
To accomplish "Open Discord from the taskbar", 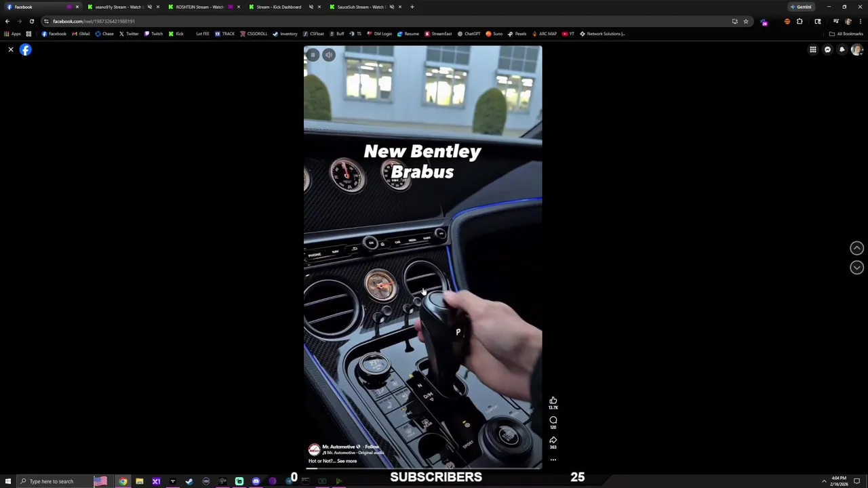I will pos(256,481).
